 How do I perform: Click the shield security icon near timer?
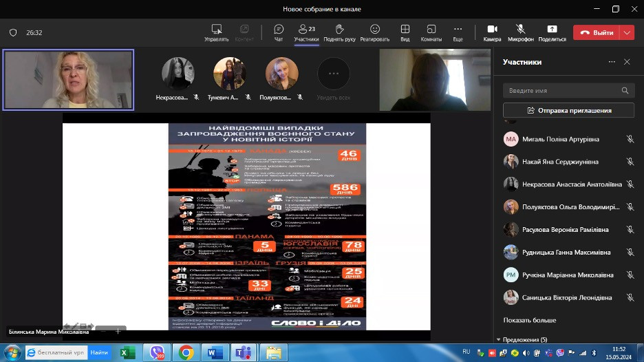13,32
